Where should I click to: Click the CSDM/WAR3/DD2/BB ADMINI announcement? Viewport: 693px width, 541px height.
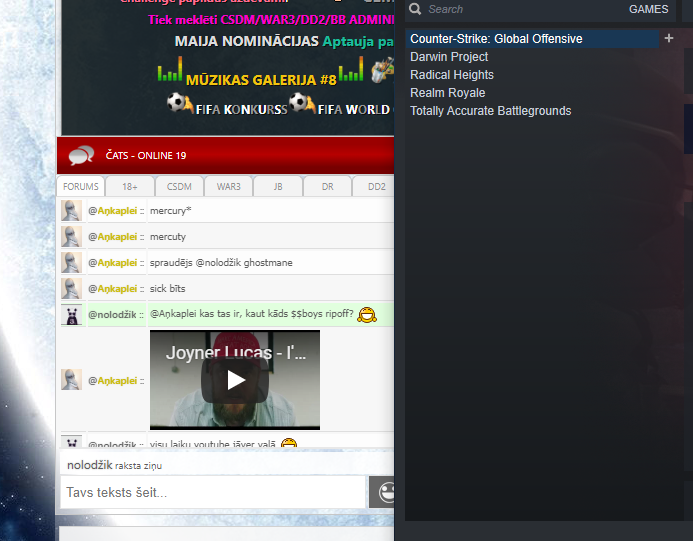point(271,20)
